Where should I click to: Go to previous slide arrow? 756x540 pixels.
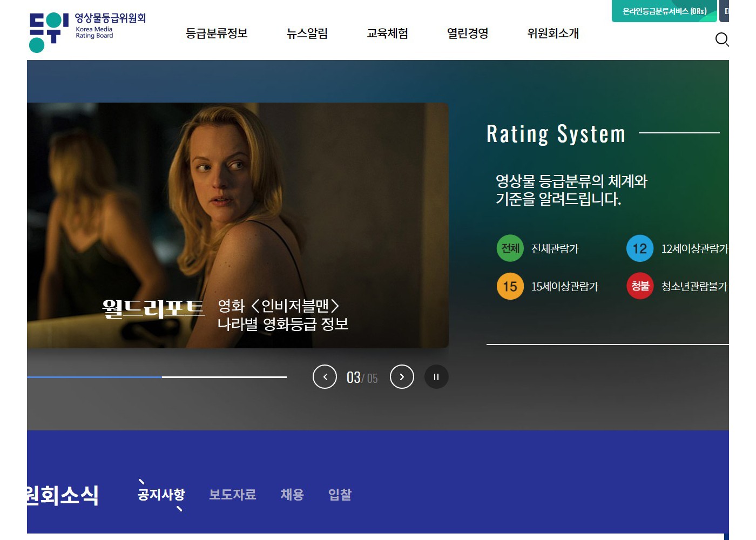point(325,377)
